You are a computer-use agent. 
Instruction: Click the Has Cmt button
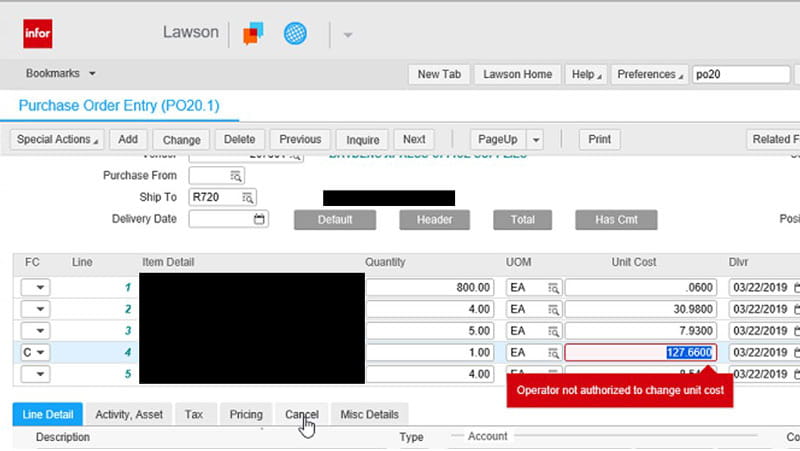point(616,220)
